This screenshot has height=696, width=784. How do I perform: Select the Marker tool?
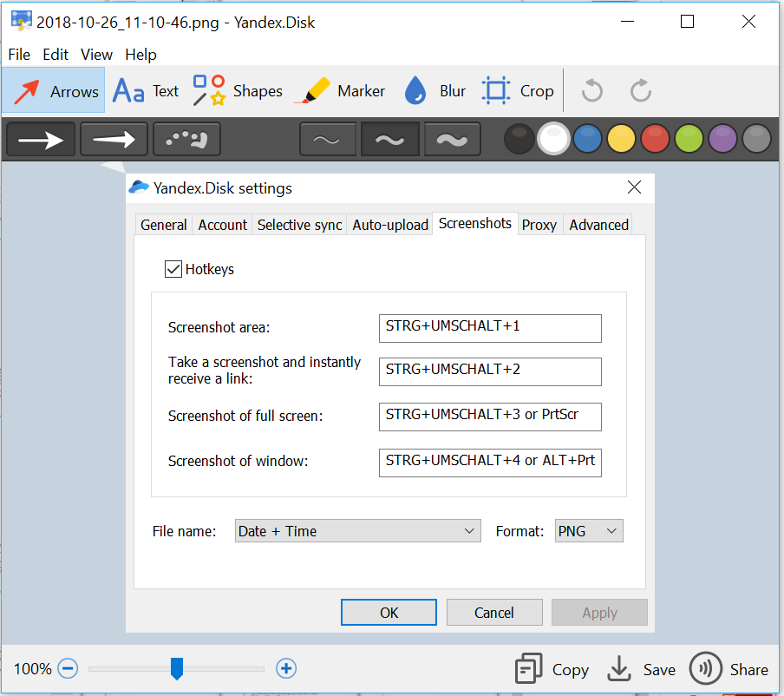[341, 90]
